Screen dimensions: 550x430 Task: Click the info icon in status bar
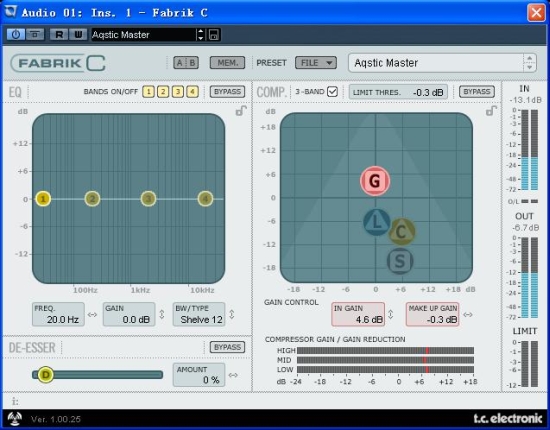pos(15,401)
